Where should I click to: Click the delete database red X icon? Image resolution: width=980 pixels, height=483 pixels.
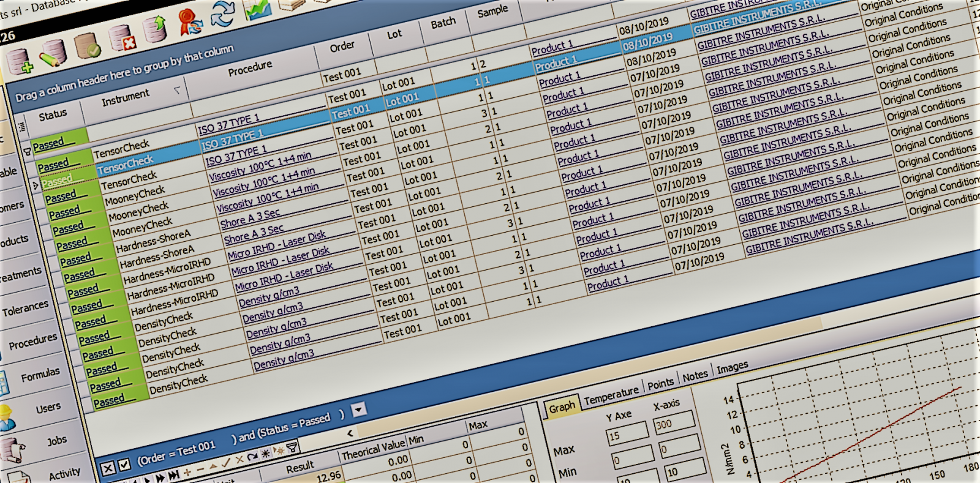[122, 37]
